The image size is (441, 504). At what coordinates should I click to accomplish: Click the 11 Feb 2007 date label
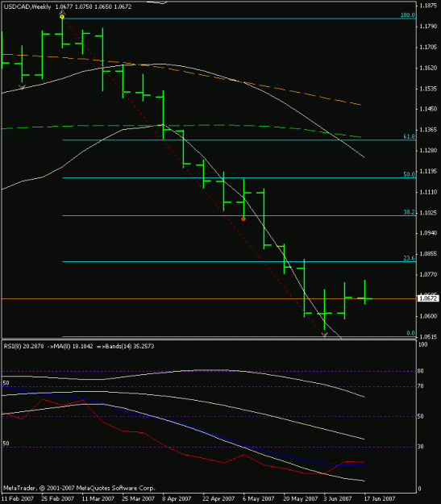click(18, 498)
